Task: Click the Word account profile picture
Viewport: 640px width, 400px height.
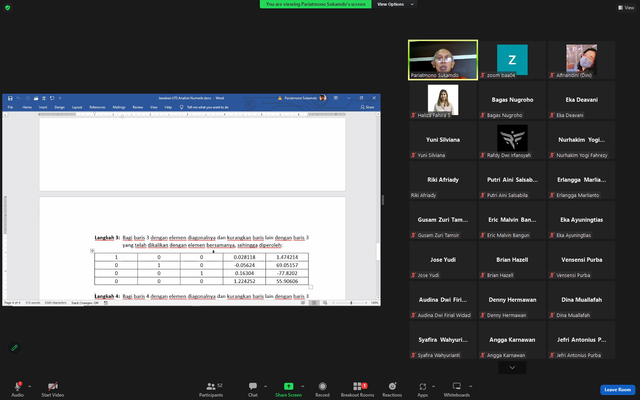Action: (x=322, y=98)
